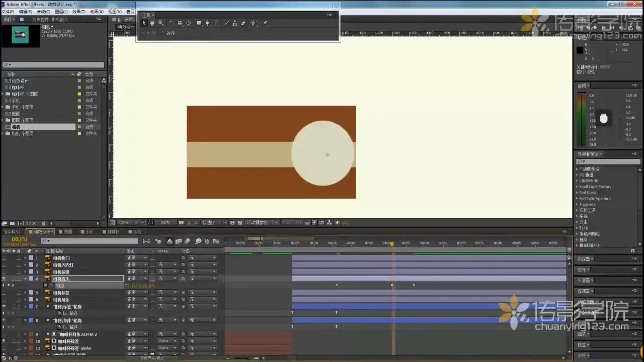This screenshot has width=644, height=362.
Task: Pick the Rectangle shape tool
Action: 199,23
